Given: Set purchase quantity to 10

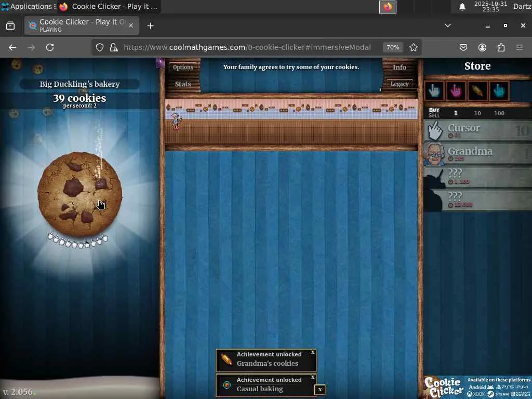Looking at the screenshot, I should pyautogui.click(x=477, y=113).
